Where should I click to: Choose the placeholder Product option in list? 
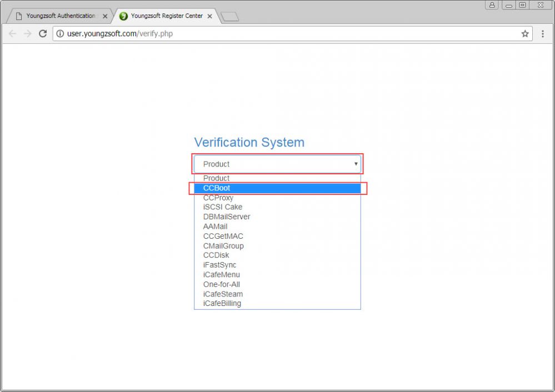pos(278,178)
